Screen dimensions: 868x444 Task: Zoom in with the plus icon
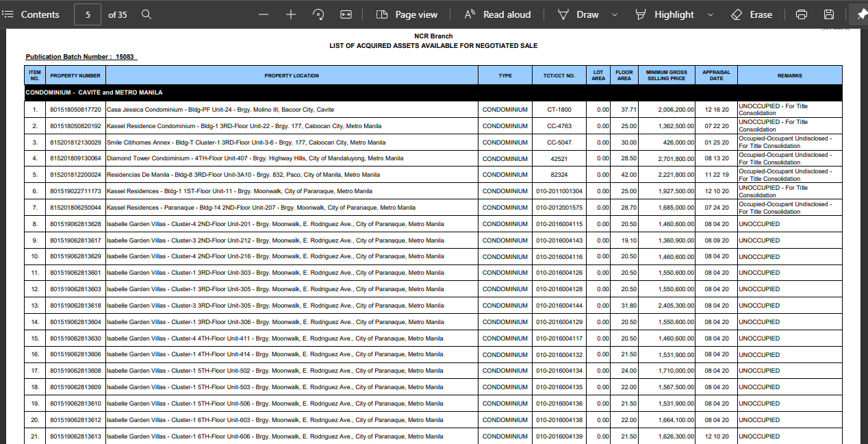[x=291, y=14]
